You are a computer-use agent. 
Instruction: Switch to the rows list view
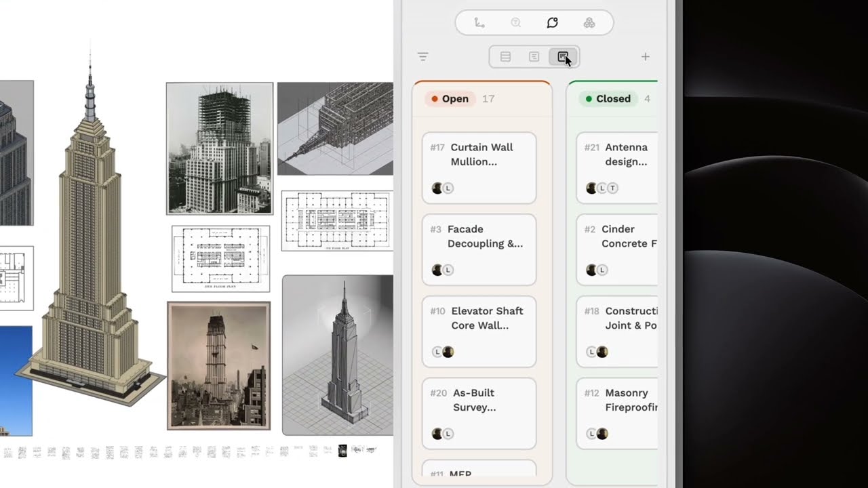pyautogui.click(x=505, y=57)
